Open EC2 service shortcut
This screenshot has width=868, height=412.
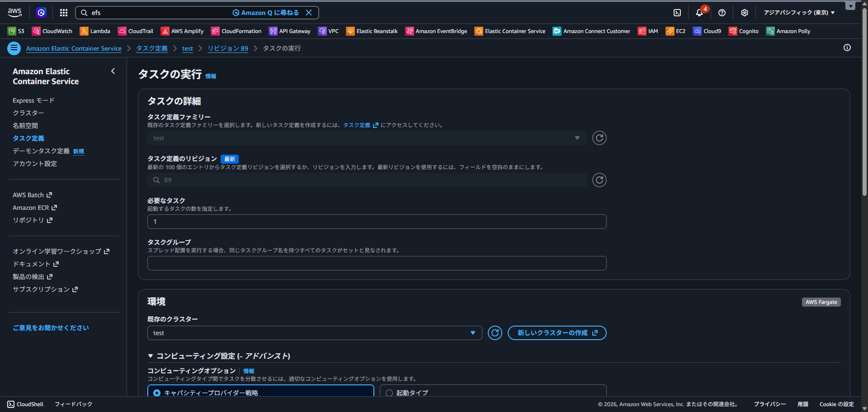click(675, 31)
